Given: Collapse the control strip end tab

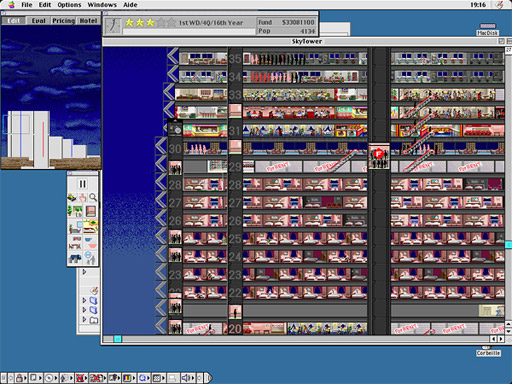Looking at the screenshot, I should [x=208, y=378].
